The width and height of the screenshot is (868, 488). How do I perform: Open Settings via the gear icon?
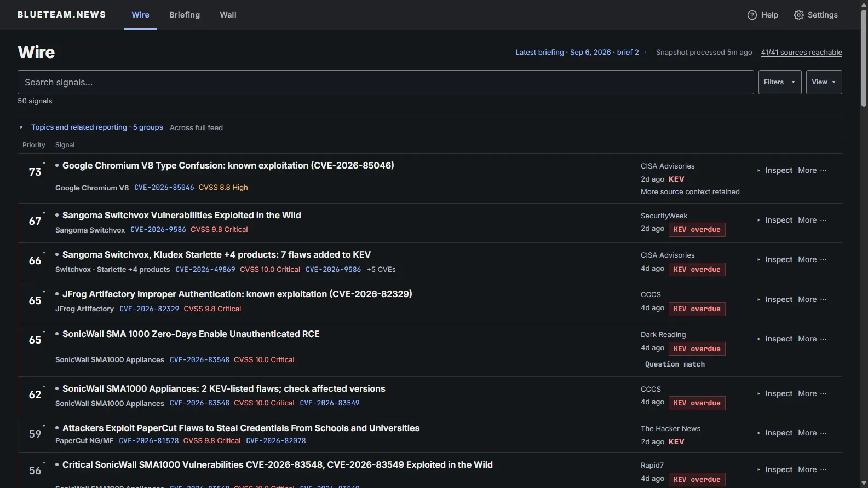[x=798, y=15]
